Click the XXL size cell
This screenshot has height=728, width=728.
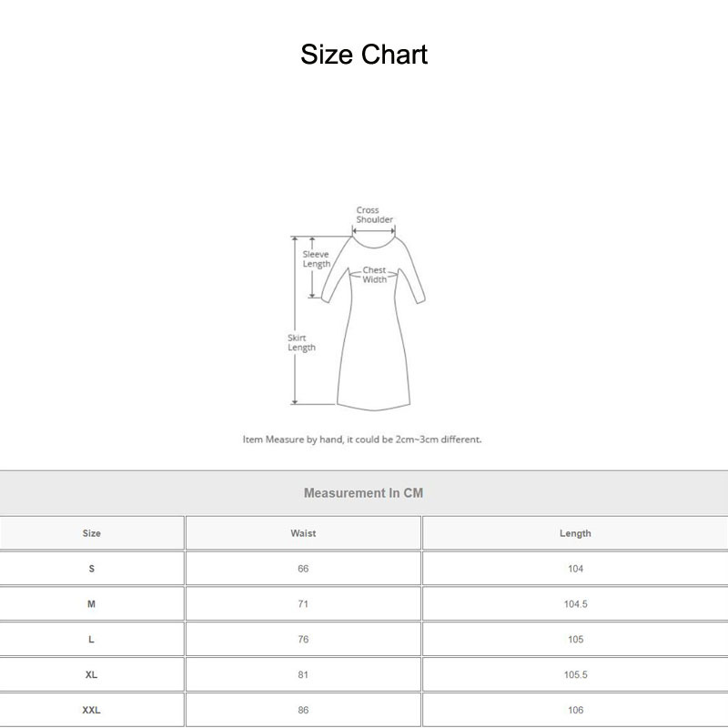click(x=92, y=710)
